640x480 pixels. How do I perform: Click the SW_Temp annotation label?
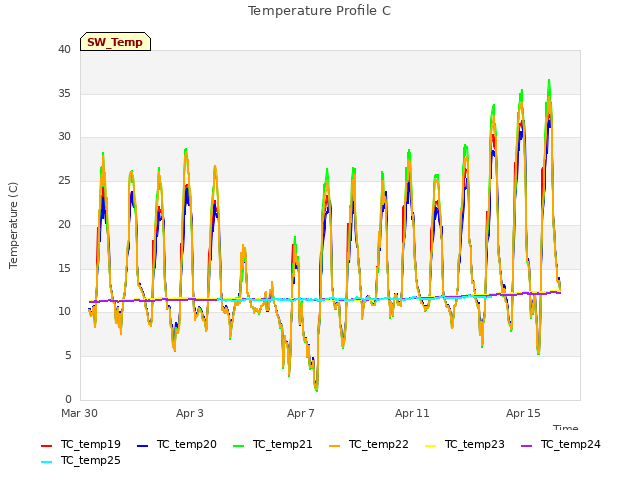pyautogui.click(x=116, y=42)
